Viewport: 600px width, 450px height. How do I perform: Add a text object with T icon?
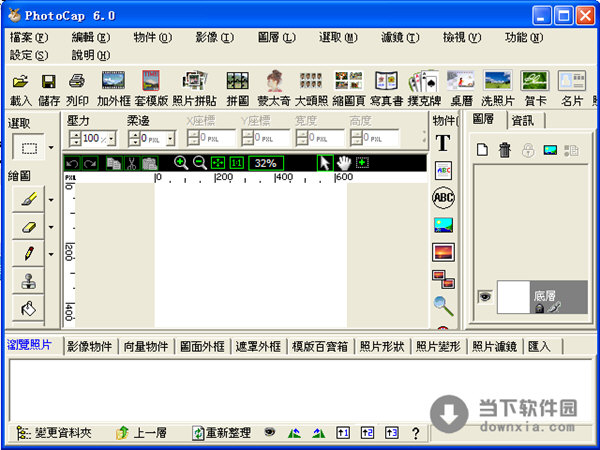click(x=443, y=143)
